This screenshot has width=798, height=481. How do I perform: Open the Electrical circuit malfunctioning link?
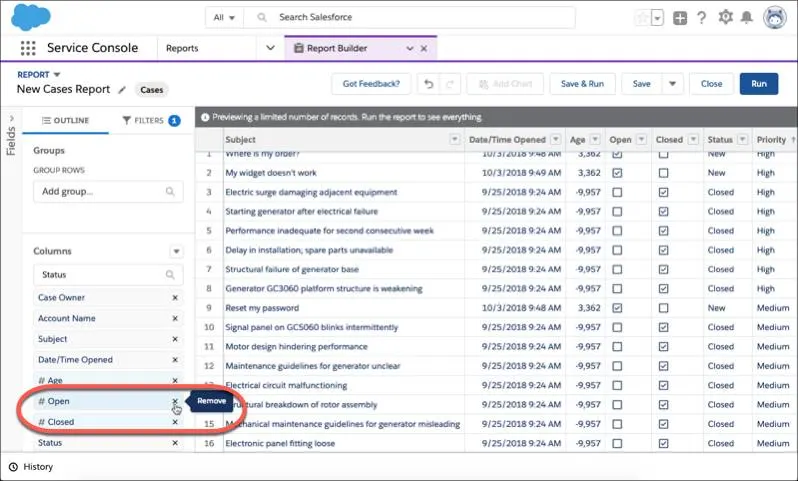pyautogui.click(x=286, y=385)
